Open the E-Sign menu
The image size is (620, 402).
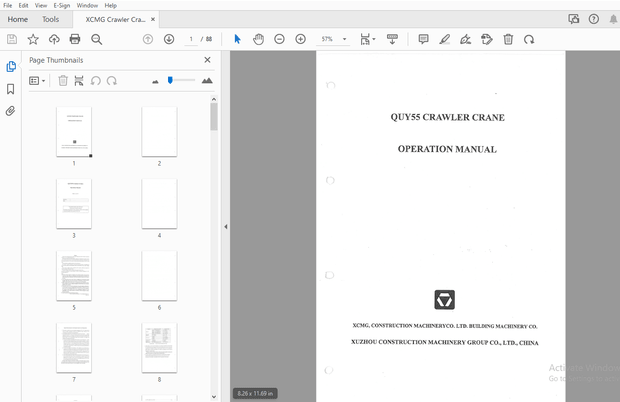point(62,6)
